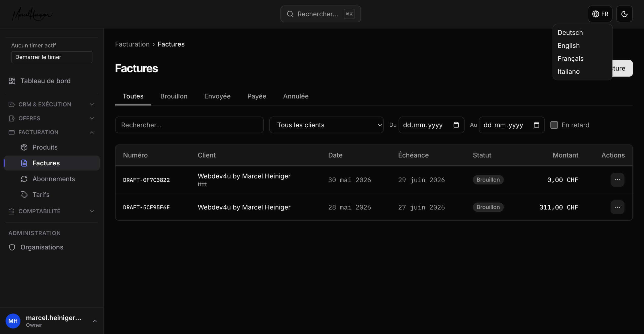Screen dimensions: 644x334
Task: Open the Tous les clients dropdown
Action: pyautogui.click(x=326, y=125)
